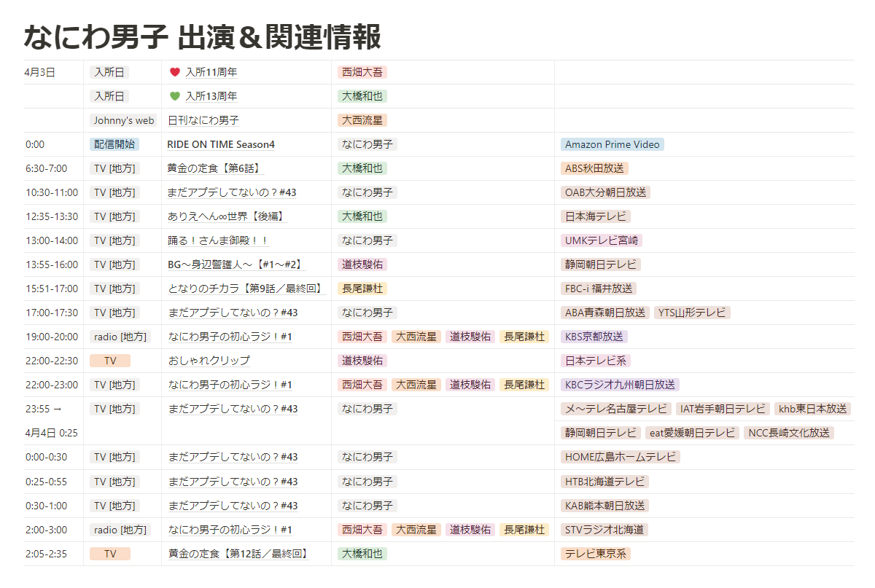Viewport: 875px width, 588px height.
Task: Click the 6:30-7:00 time cell
Action: click(x=46, y=168)
